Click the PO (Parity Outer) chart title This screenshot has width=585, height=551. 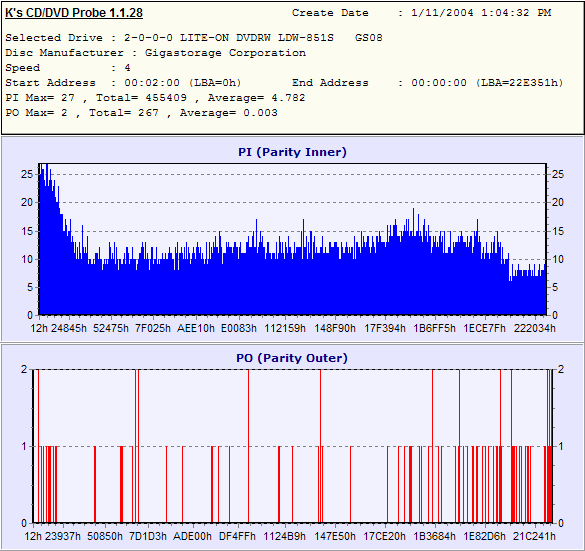click(292, 358)
